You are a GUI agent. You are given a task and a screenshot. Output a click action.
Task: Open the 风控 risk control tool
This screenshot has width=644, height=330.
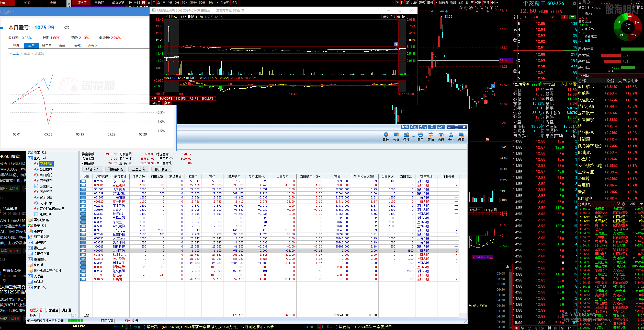point(386,137)
